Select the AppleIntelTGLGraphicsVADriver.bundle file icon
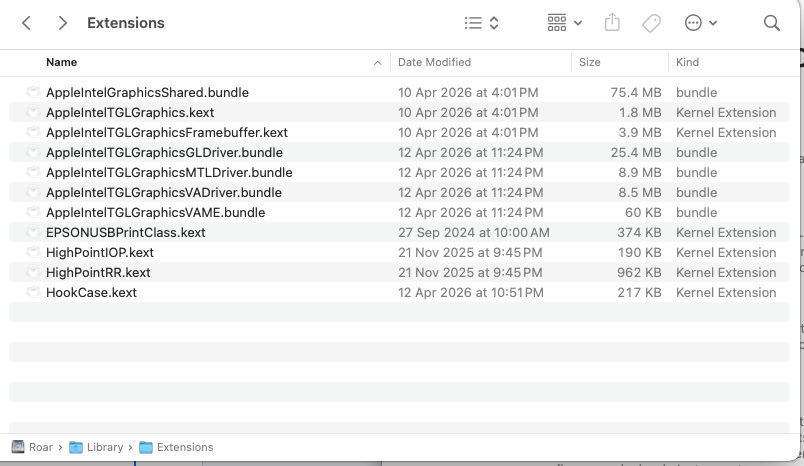This screenshot has height=466, width=804. (33, 192)
